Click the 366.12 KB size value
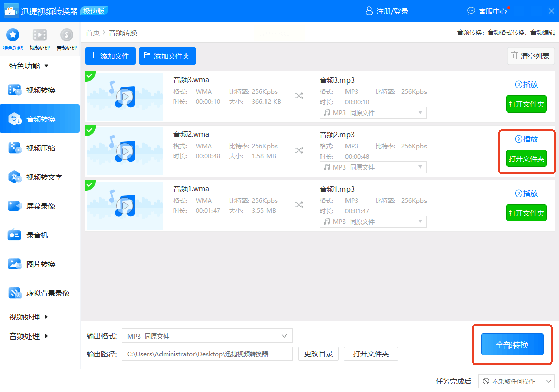Viewport: 559px width, 392px height. (x=267, y=102)
